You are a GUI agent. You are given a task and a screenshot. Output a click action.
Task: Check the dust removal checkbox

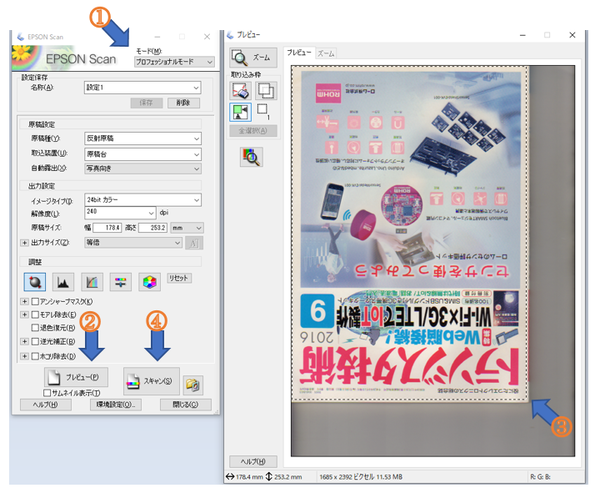click(35, 356)
